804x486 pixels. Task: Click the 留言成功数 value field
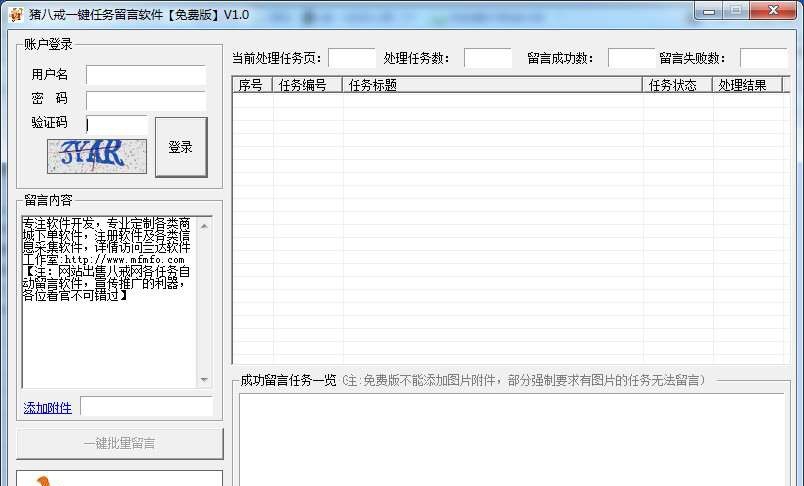pos(631,58)
